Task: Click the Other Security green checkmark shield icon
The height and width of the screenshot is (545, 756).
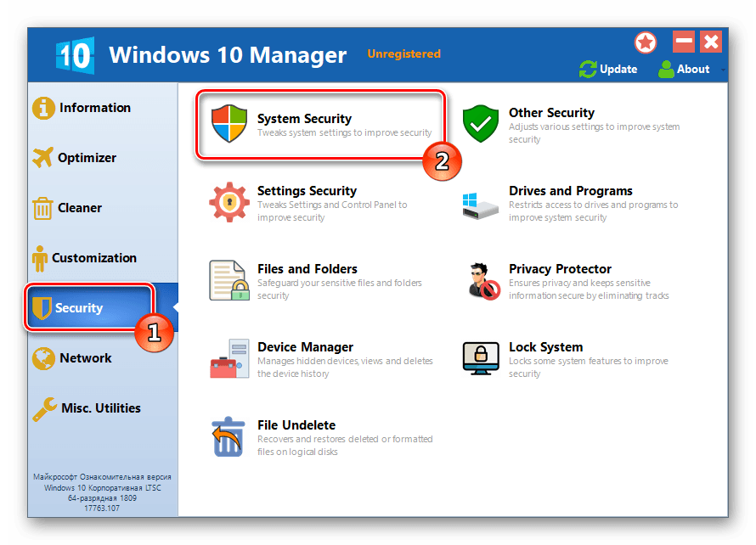Action: click(x=481, y=123)
